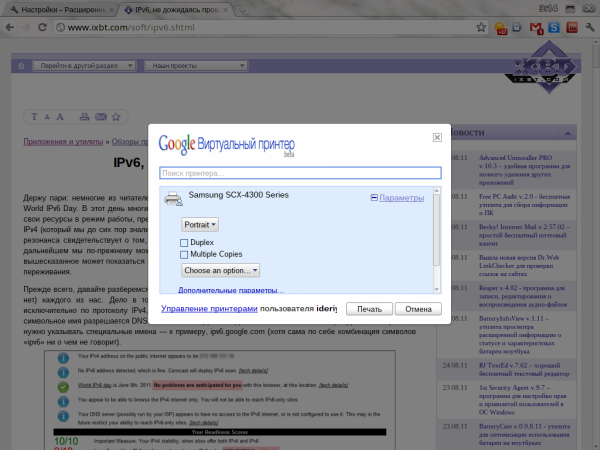Open the Portrait orientation dropdown
Screen dimensions: 600x450
tap(200, 225)
